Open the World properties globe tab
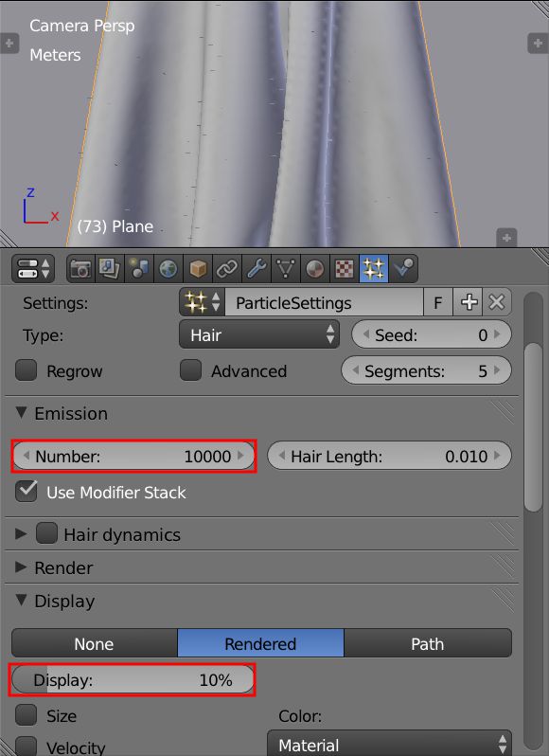Screen dimensions: 549x756 (x=168, y=268)
